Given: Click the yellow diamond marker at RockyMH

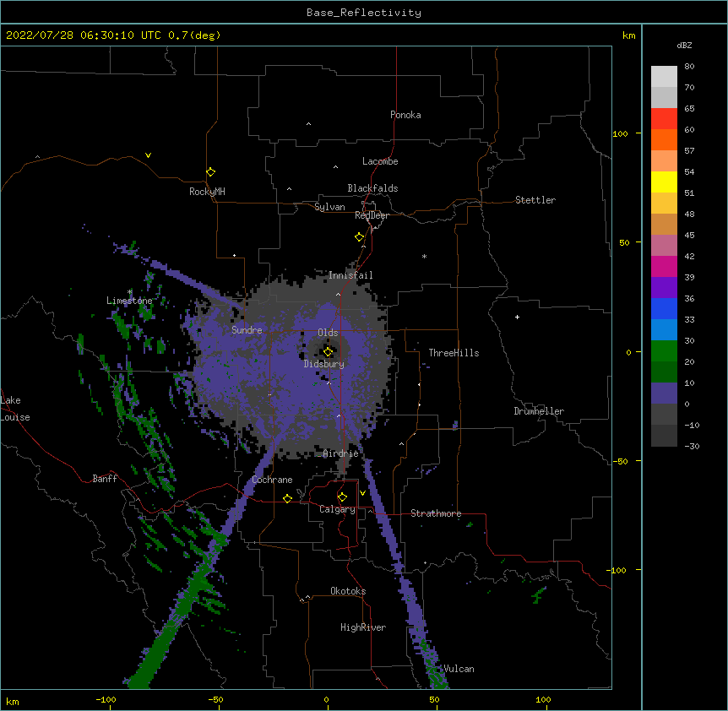Looking at the screenshot, I should (211, 171).
